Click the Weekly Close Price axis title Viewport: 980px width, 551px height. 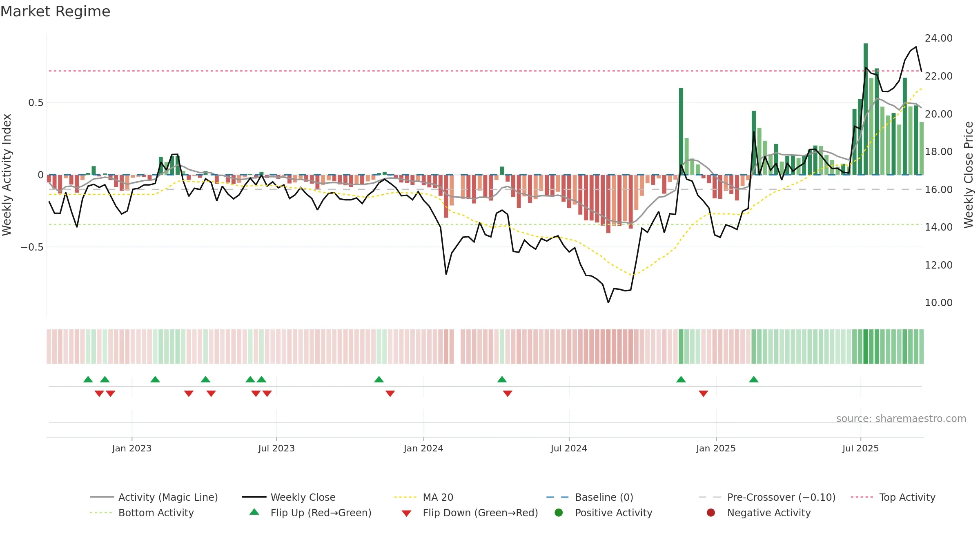tap(969, 175)
